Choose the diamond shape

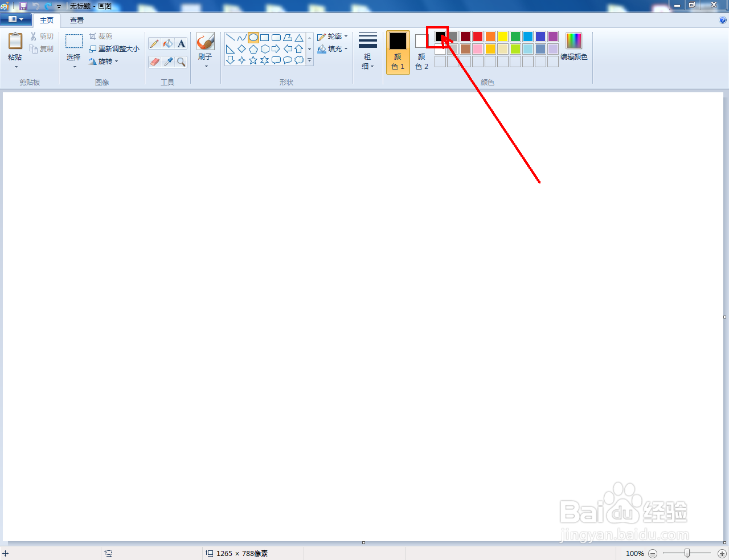click(242, 49)
